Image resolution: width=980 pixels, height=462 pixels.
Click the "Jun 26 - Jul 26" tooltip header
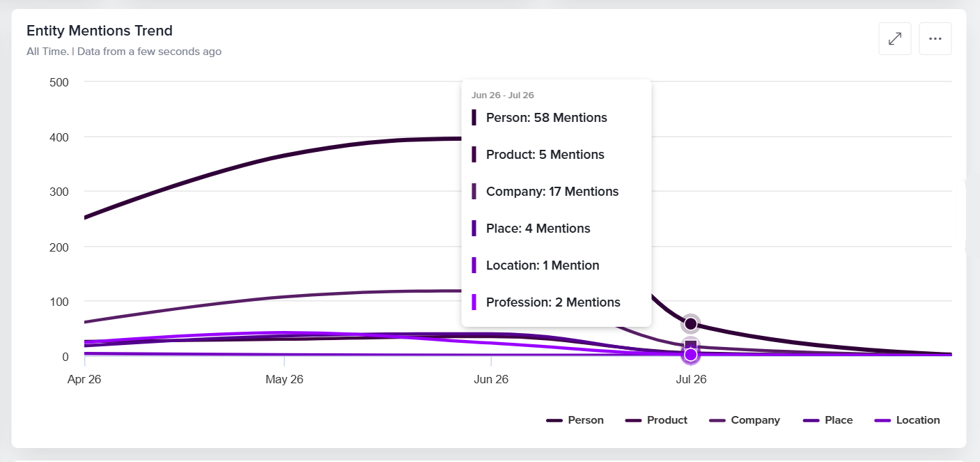[x=503, y=95]
